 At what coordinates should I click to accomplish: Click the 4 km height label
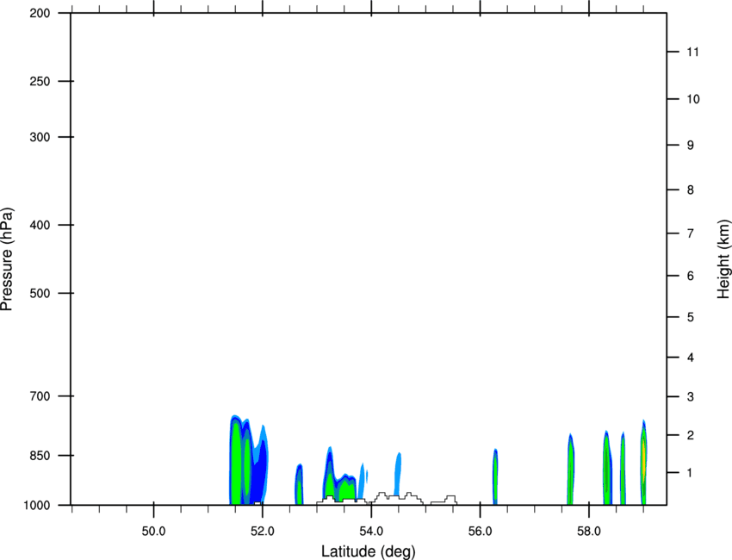click(x=691, y=358)
